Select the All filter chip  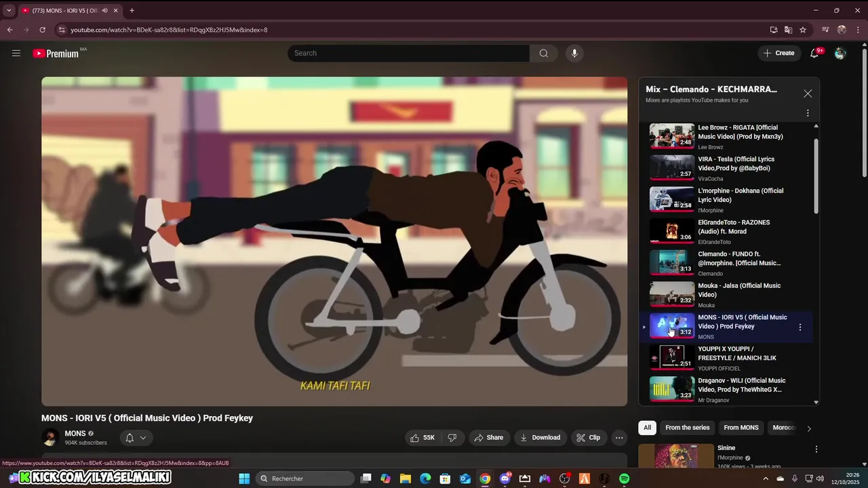(647, 428)
